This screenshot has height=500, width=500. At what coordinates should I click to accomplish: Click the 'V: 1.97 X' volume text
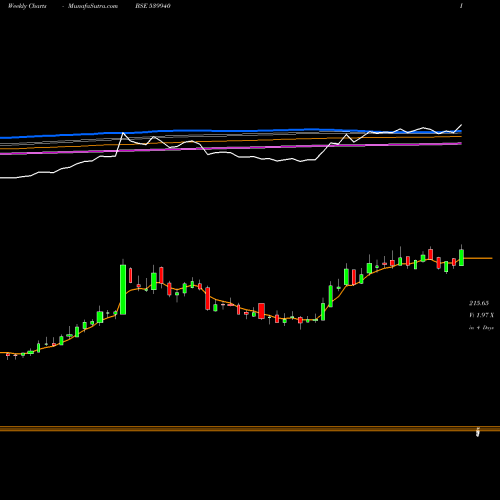[481, 315]
